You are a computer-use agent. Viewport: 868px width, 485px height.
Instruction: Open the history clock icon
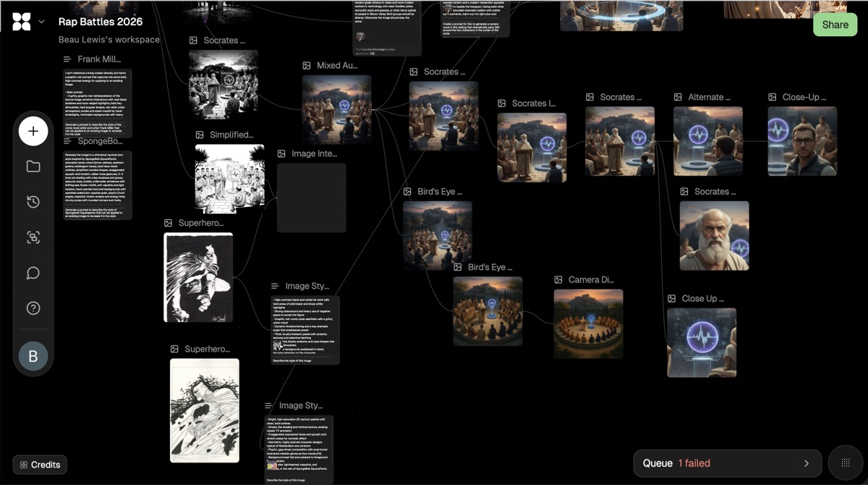33,202
